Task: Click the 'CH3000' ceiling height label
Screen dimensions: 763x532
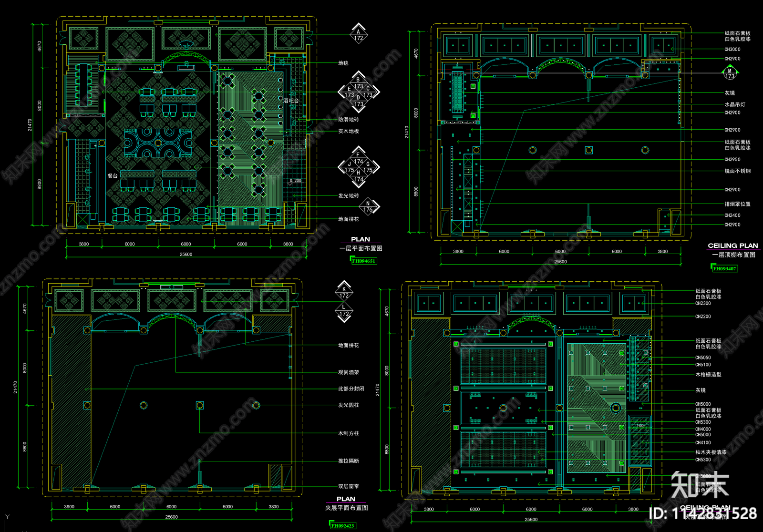Action: point(732,49)
